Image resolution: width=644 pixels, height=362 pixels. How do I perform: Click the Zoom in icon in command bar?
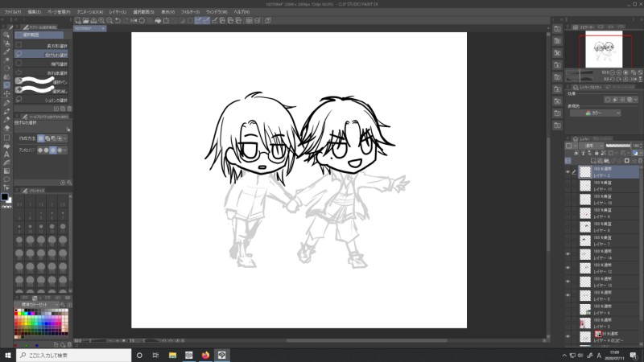(x=101, y=20)
